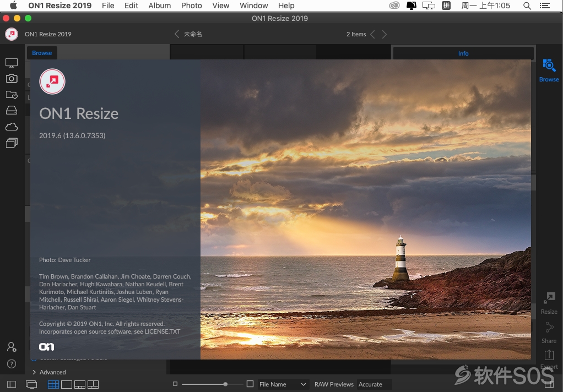
Task: Open the File menu
Action: pos(108,6)
